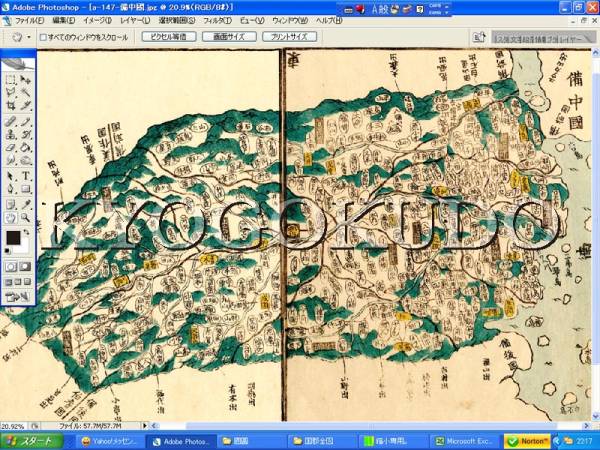Screen dimensions: 600x450
Task: Select the Type tool
Action: click(26, 176)
